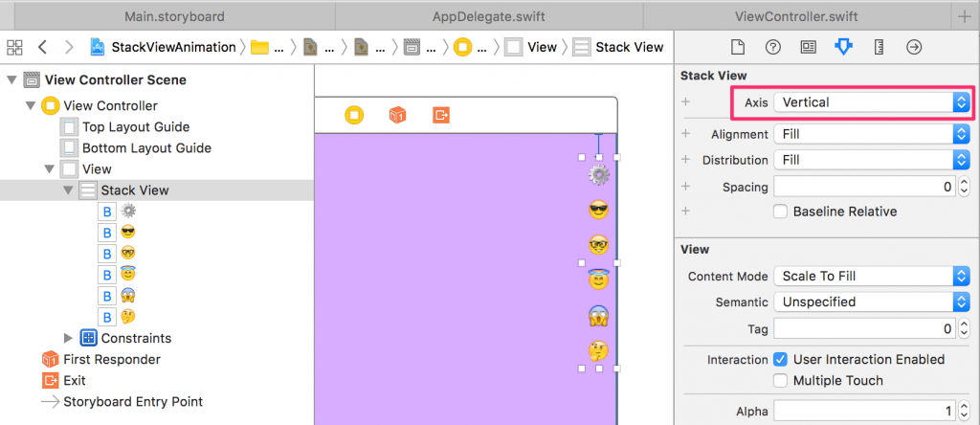Open the Quick Help inspector
Screen dimensions: 980x425
tap(772, 47)
